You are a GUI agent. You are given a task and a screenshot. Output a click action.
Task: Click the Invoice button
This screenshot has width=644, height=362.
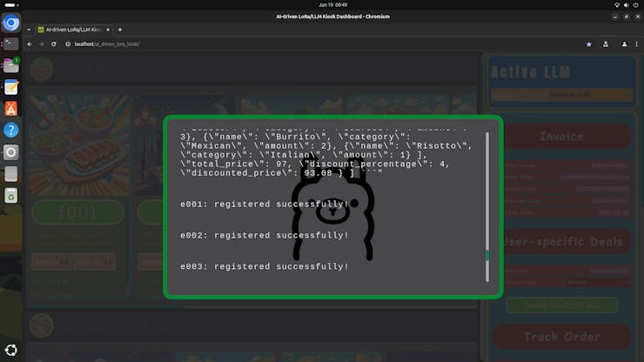click(561, 137)
